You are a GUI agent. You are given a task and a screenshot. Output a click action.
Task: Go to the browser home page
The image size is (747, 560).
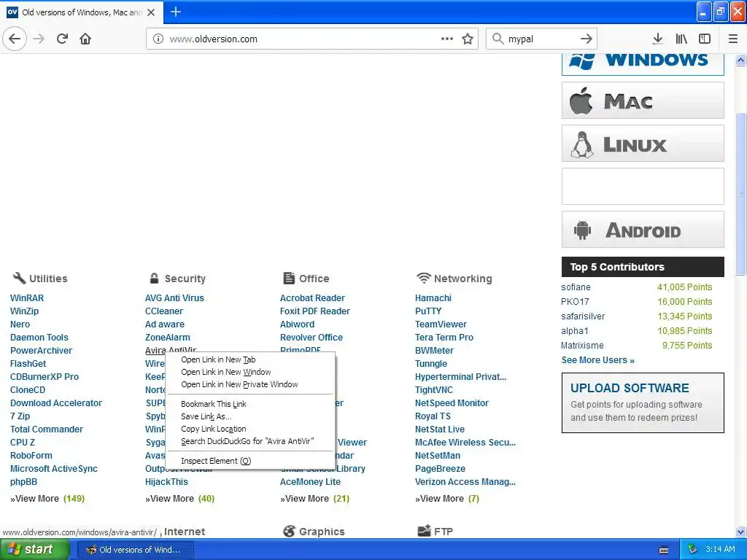click(x=85, y=39)
